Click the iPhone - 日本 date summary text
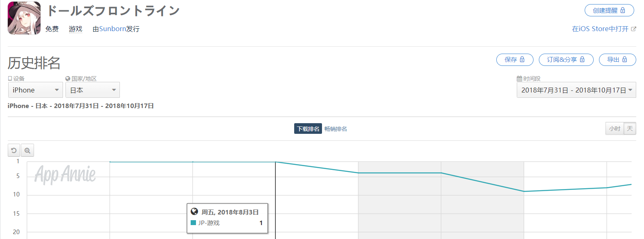 (x=81, y=106)
